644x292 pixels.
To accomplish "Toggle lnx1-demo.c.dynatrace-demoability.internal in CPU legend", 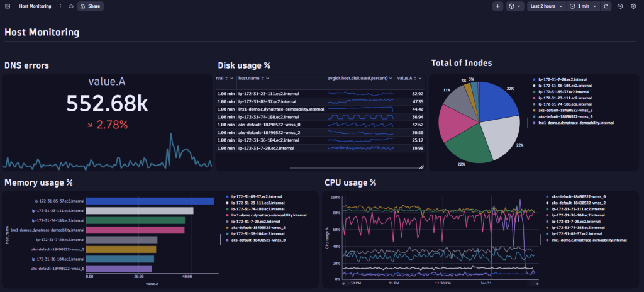I will click(586, 240).
